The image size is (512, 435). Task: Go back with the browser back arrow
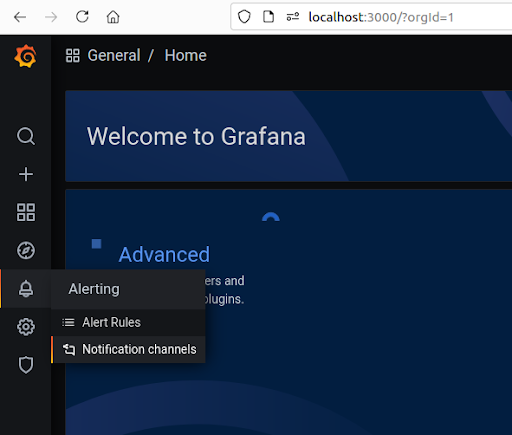click(x=20, y=17)
